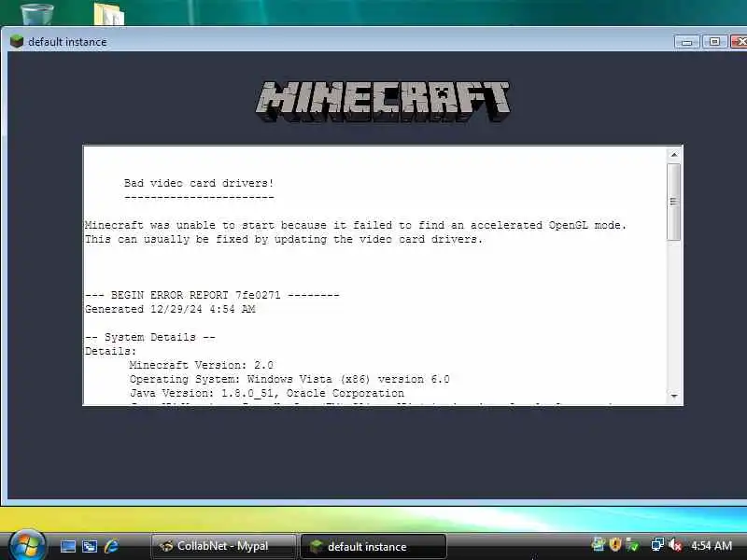
Task: Open the network connection tray icon
Action: pyautogui.click(x=657, y=544)
